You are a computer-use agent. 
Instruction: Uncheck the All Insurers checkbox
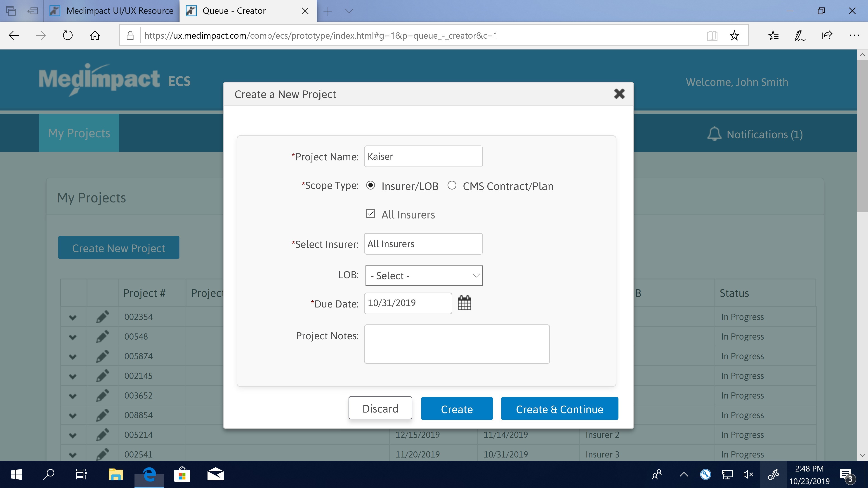coord(371,214)
